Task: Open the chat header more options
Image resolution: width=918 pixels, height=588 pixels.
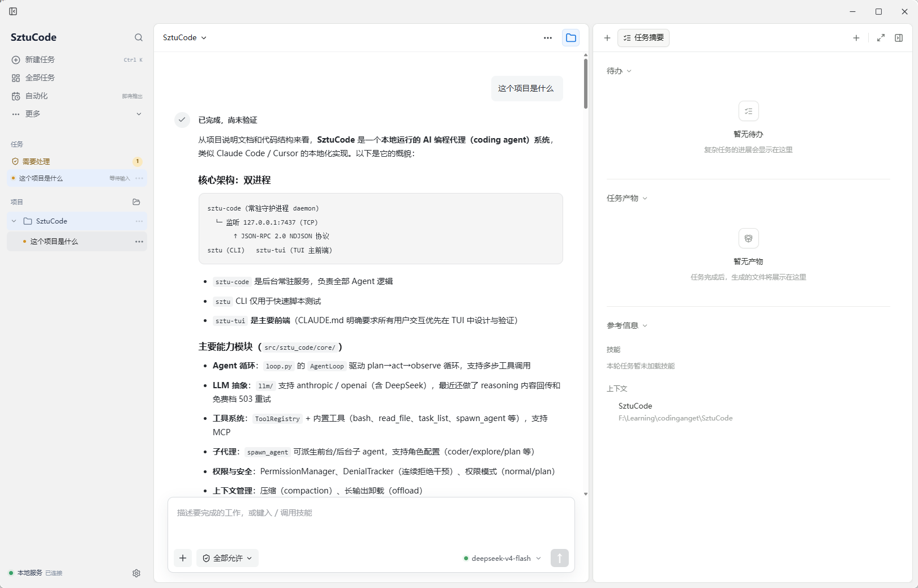Action: [x=548, y=38]
